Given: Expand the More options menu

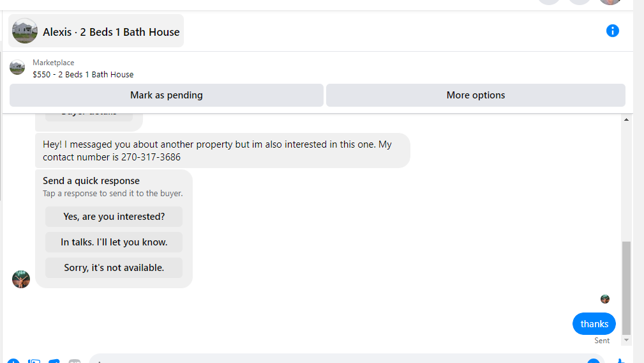Looking at the screenshot, I should (476, 95).
